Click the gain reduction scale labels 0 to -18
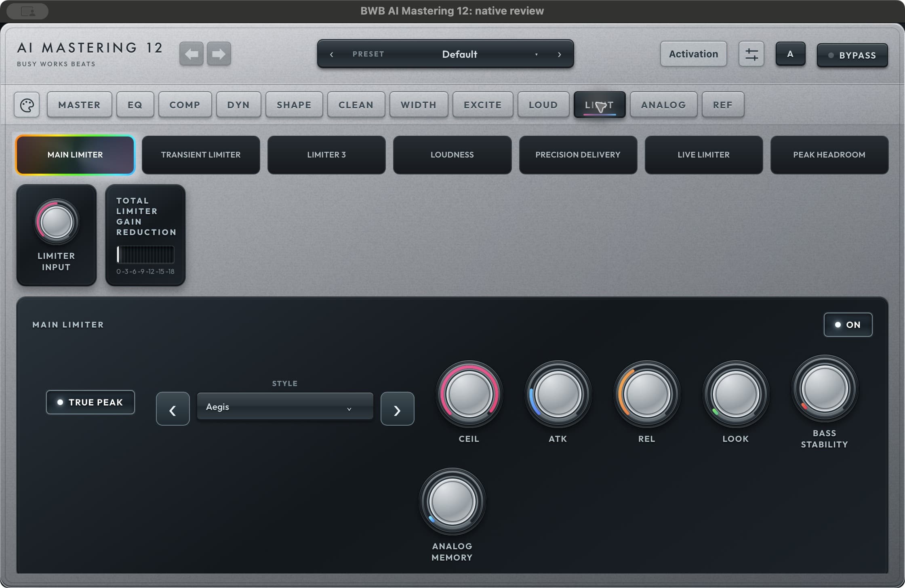905x588 pixels. (145, 271)
